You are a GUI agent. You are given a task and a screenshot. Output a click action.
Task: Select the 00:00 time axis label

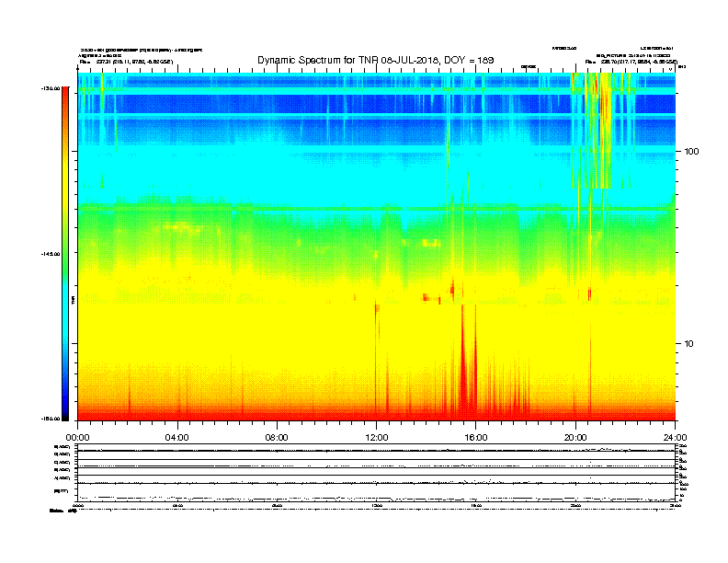tap(77, 438)
